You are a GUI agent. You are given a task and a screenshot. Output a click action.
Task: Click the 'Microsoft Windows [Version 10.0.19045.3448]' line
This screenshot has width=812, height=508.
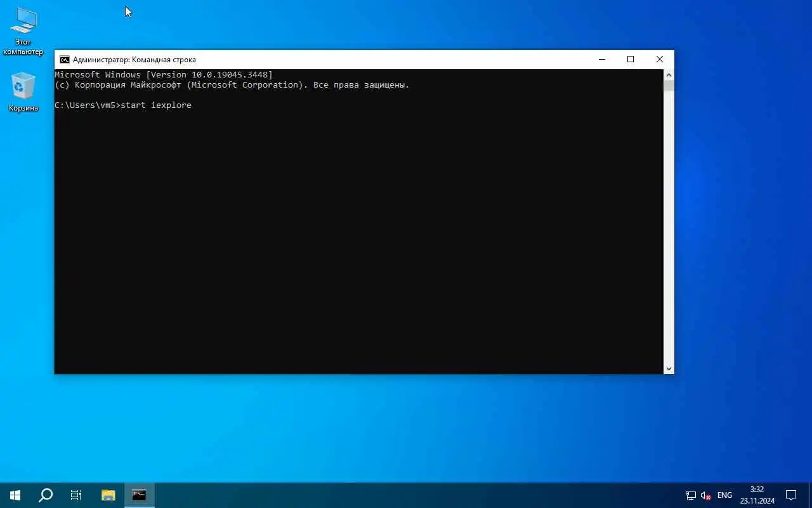point(164,75)
